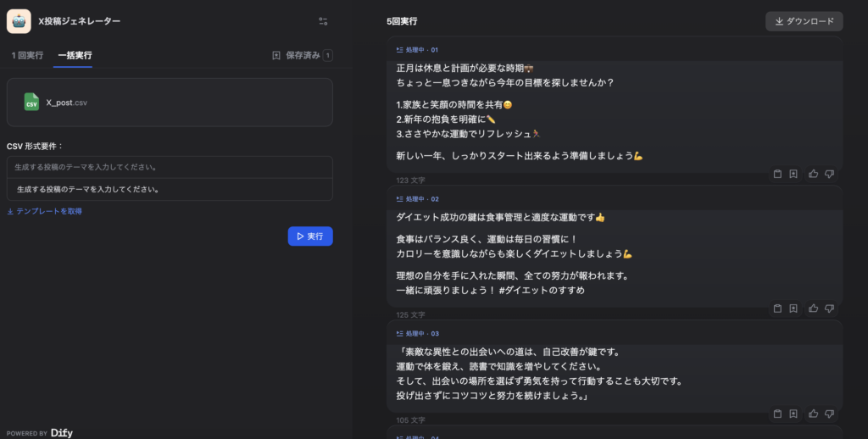
Task: Open the 保存済み saved items tab
Action: point(302,55)
